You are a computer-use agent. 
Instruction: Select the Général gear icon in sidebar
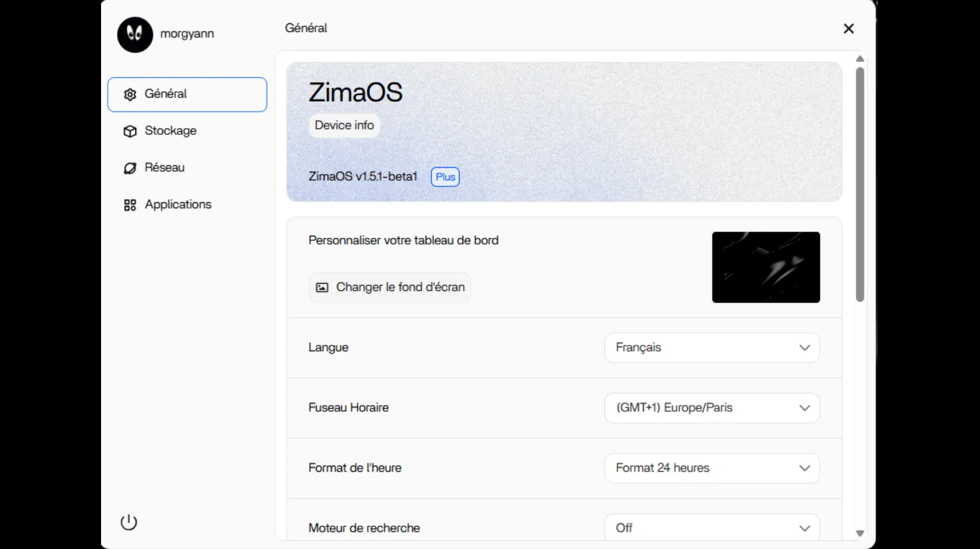pyautogui.click(x=129, y=94)
